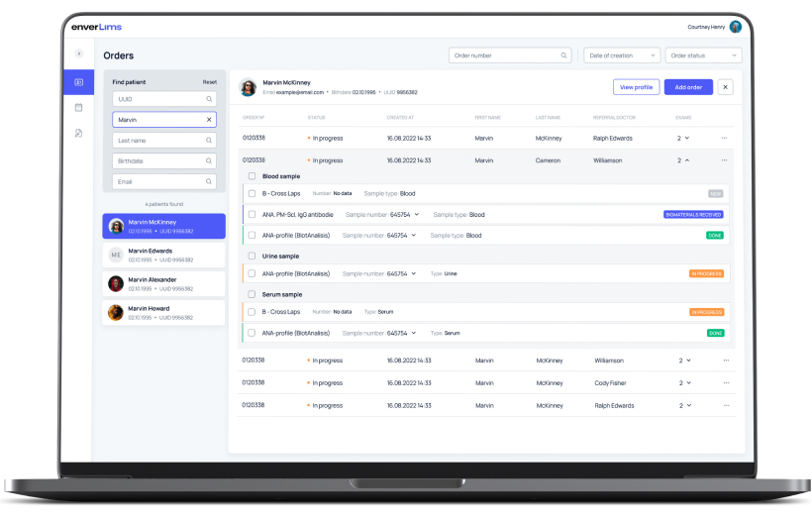Select patient Marvin Alexander from results

(x=164, y=284)
